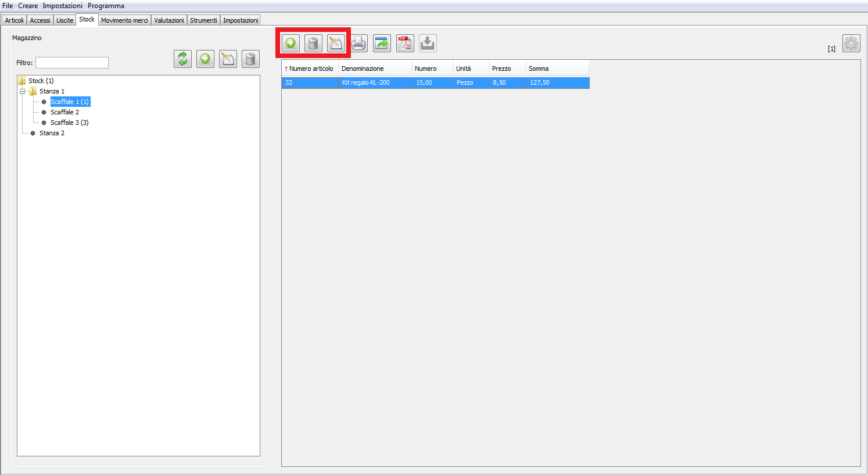
Task: Collapse the Stanza 1 tree node
Action: pyautogui.click(x=23, y=91)
